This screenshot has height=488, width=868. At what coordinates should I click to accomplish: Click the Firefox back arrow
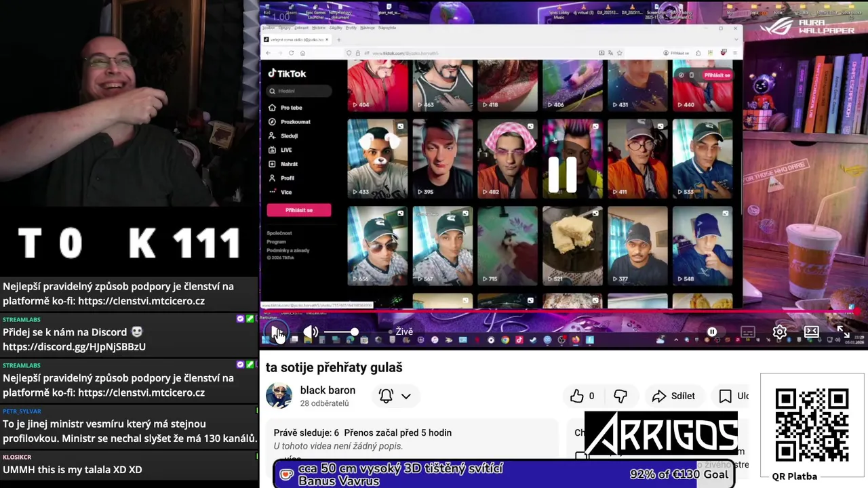(268, 53)
